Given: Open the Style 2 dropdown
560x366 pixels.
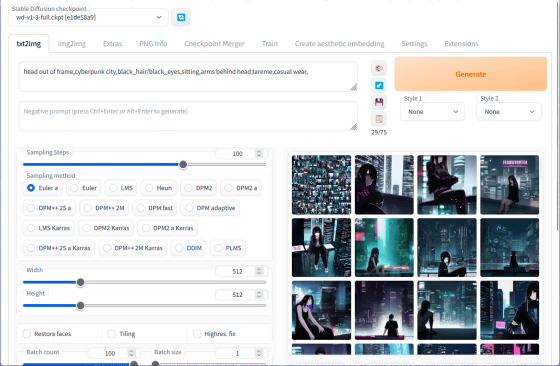Looking at the screenshot, I should 509,112.
